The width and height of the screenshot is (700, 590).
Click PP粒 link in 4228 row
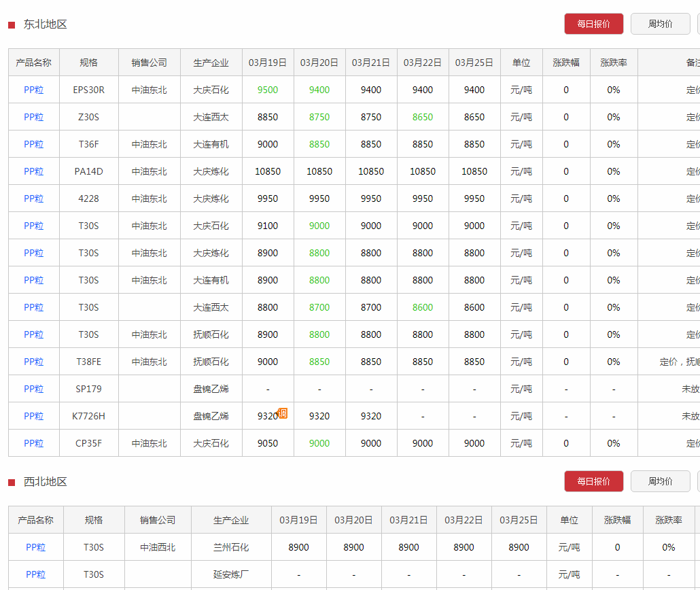[x=34, y=198]
